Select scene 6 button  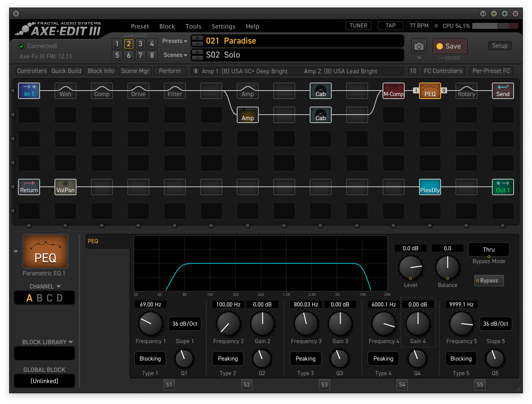(x=129, y=55)
